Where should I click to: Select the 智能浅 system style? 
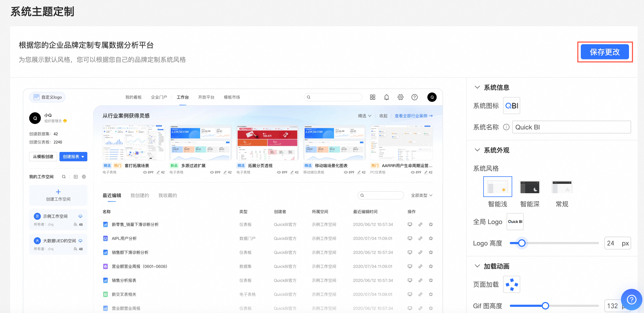pos(497,187)
